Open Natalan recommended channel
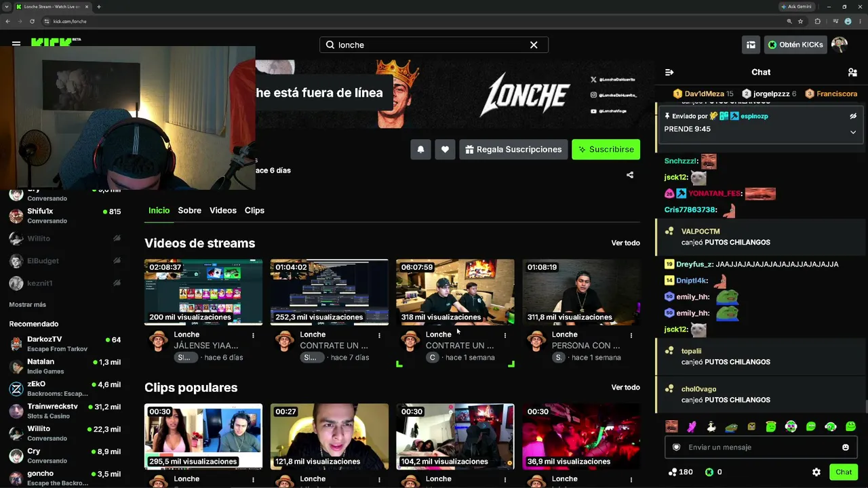This screenshot has width=868, height=488. point(64,366)
